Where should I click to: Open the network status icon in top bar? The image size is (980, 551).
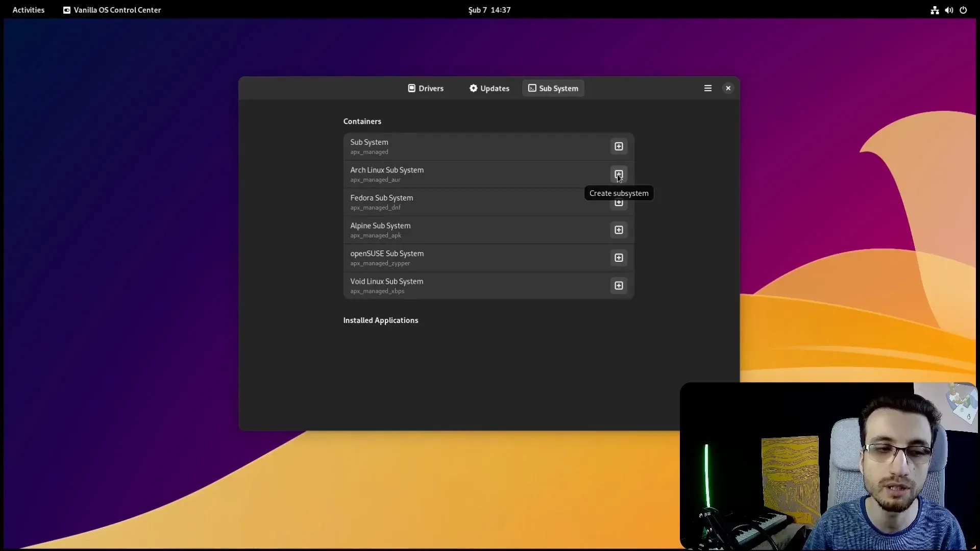[x=935, y=10]
